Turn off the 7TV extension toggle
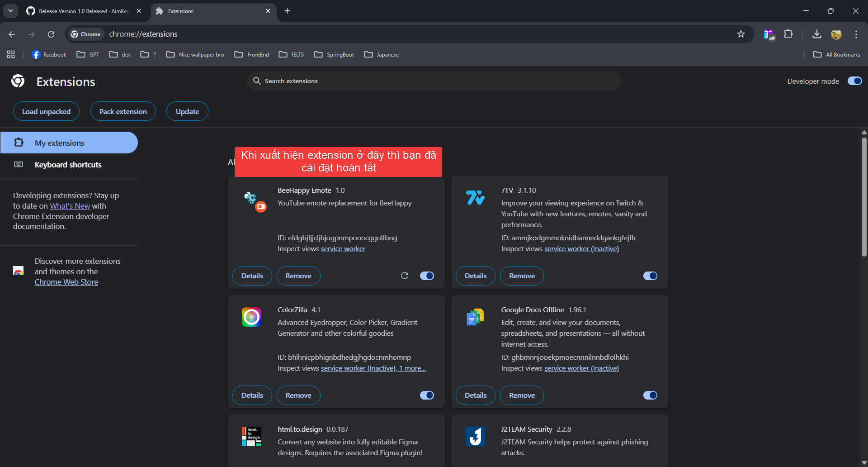The height and width of the screenshot is (467, 868). click(650, 276)
